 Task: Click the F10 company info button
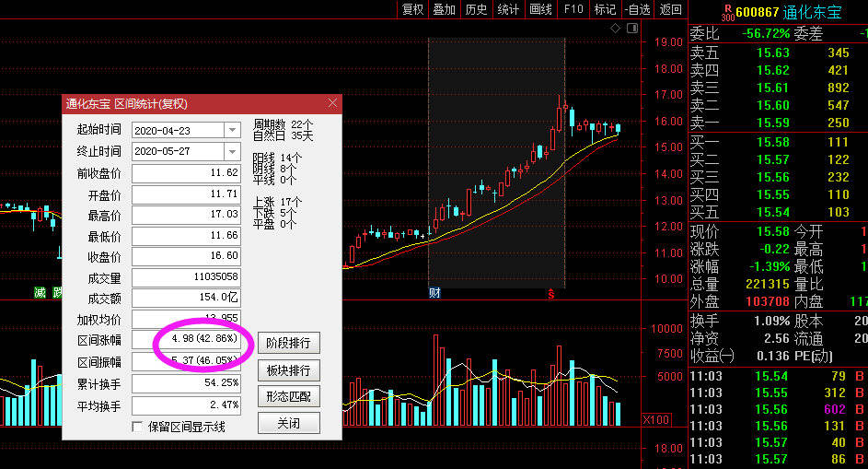[573, 9]
